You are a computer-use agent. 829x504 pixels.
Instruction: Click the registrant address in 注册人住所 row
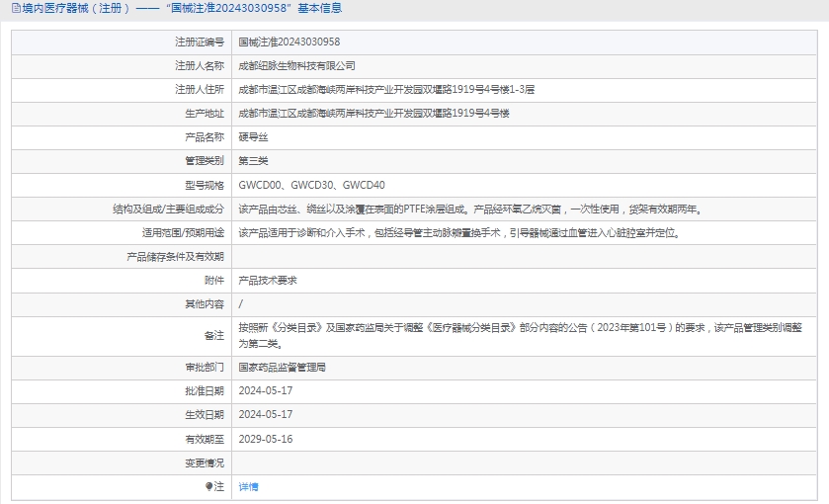pyautogui.click(x=386, y=89)
